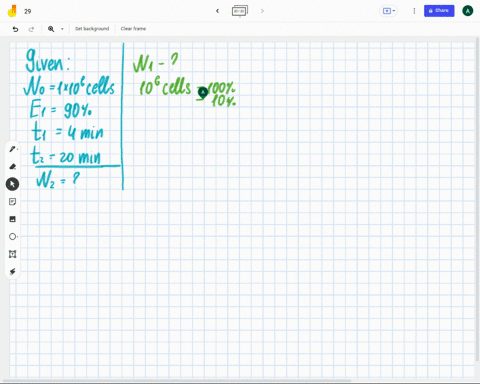
Task: Redo the last action
Action: [x=31, y=29]
